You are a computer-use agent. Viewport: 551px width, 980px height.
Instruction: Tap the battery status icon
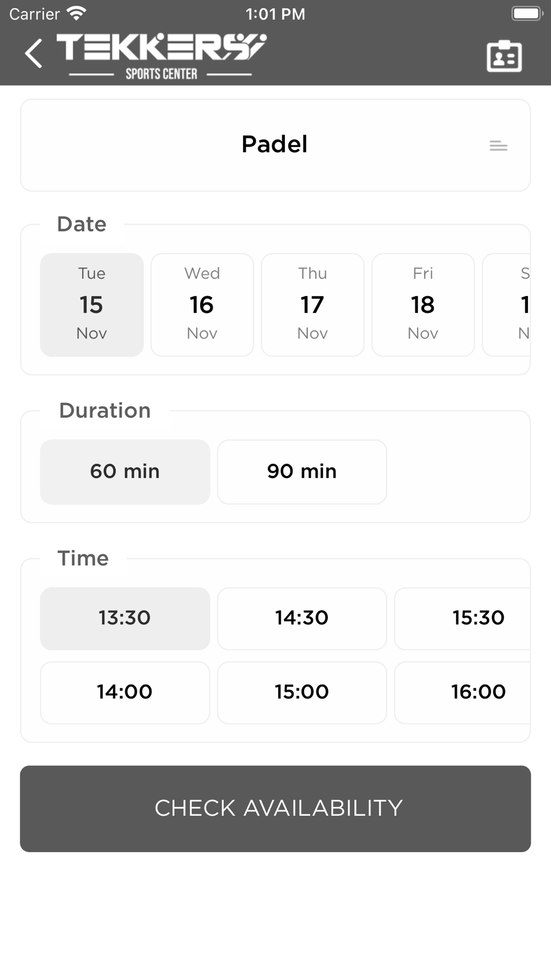pyautogui.click(x=527, y=13)
